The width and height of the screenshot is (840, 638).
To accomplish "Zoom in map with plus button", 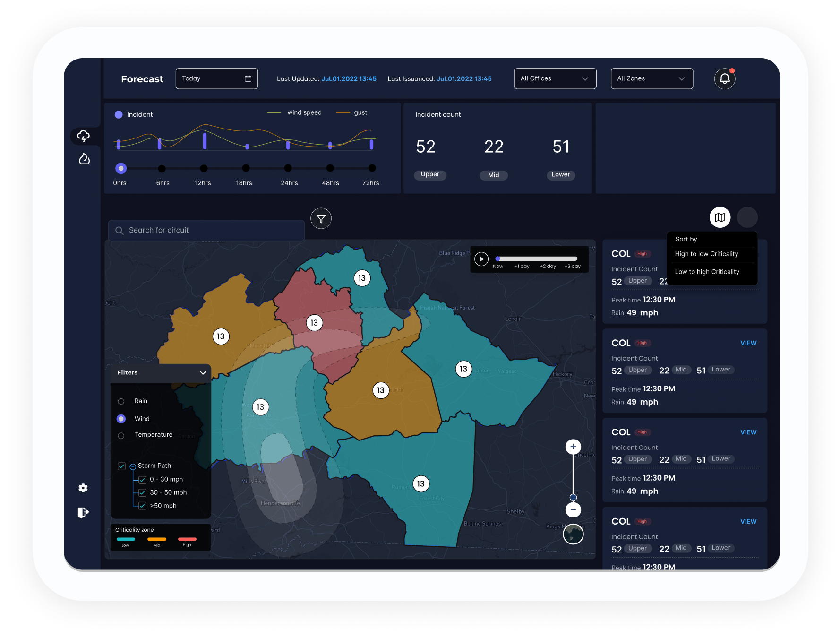I will tap(573, 447).
